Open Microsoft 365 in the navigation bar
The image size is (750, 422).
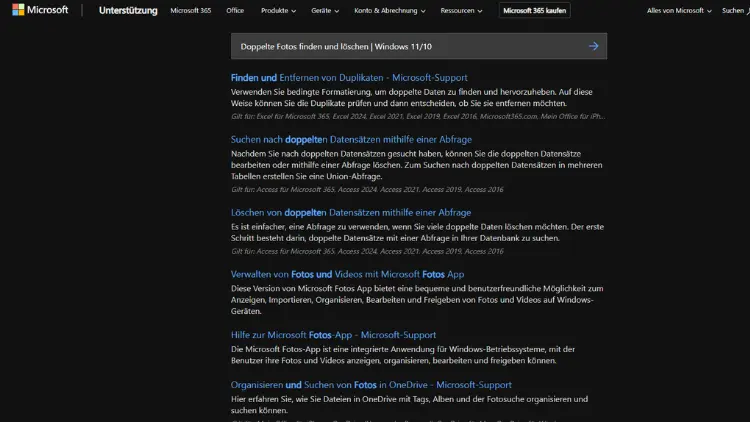(190, 11)
